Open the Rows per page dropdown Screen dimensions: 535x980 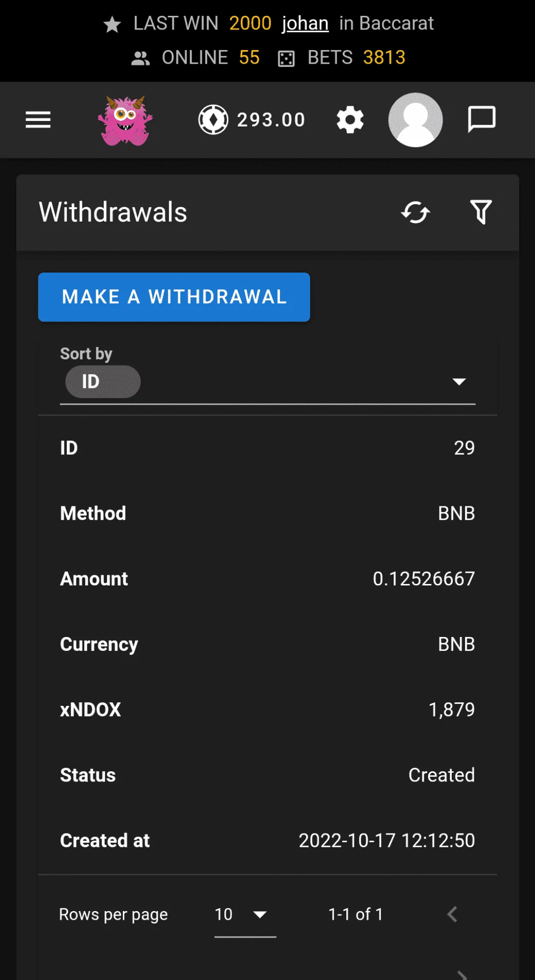point(245,914)
